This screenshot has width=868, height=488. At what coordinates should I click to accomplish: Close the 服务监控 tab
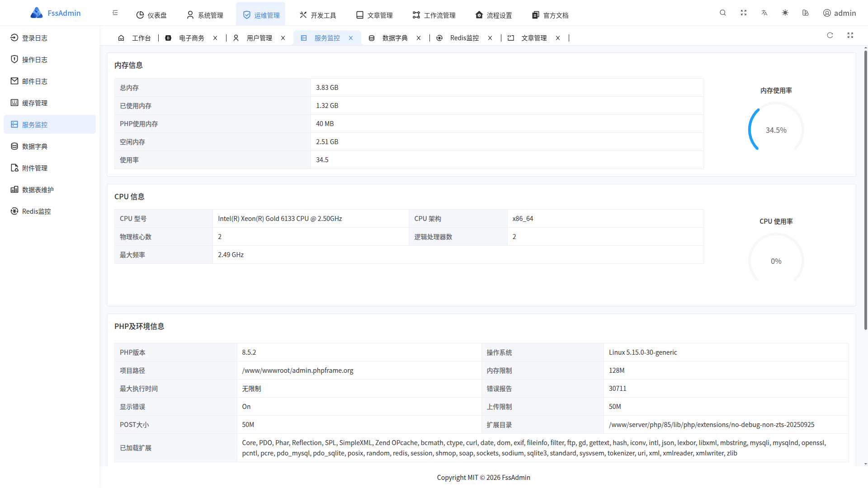click(x=351, y=38)
